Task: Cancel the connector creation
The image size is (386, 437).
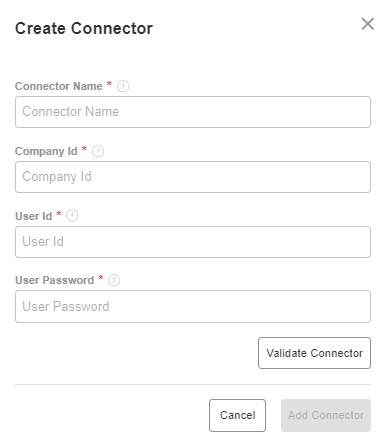Action: click(237, 415)
